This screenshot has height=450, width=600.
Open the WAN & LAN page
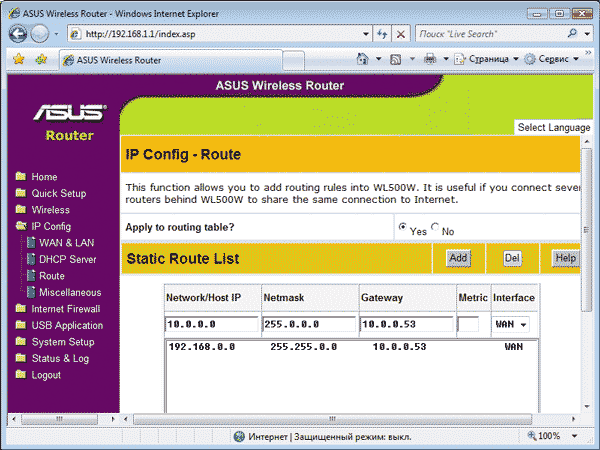click(67, 243)
